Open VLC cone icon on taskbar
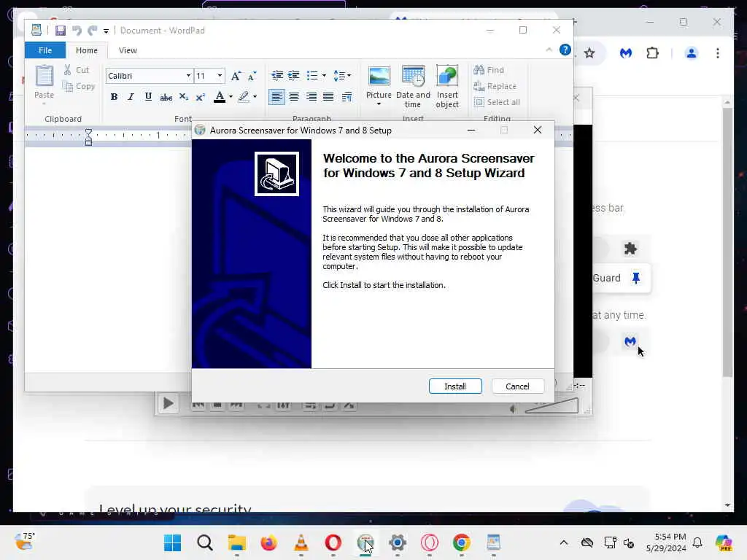747x560 pixels. [x=301, y=542]
